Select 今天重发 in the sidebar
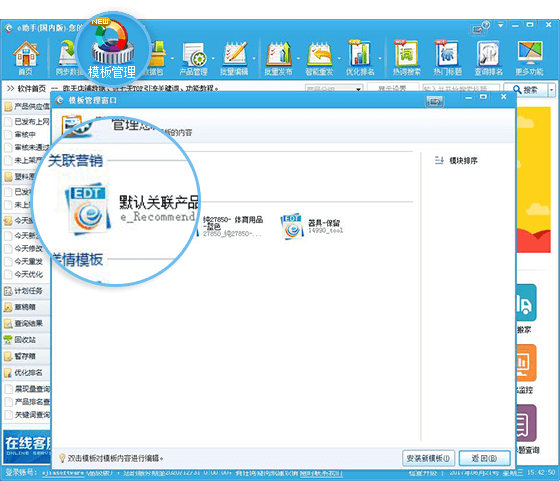Viewport: 560px width, 481px height. 24,261
